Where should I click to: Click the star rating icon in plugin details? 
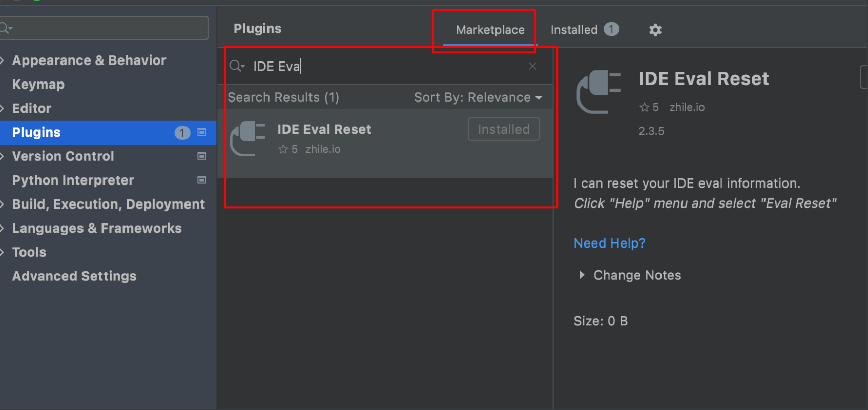pos(644,107)
